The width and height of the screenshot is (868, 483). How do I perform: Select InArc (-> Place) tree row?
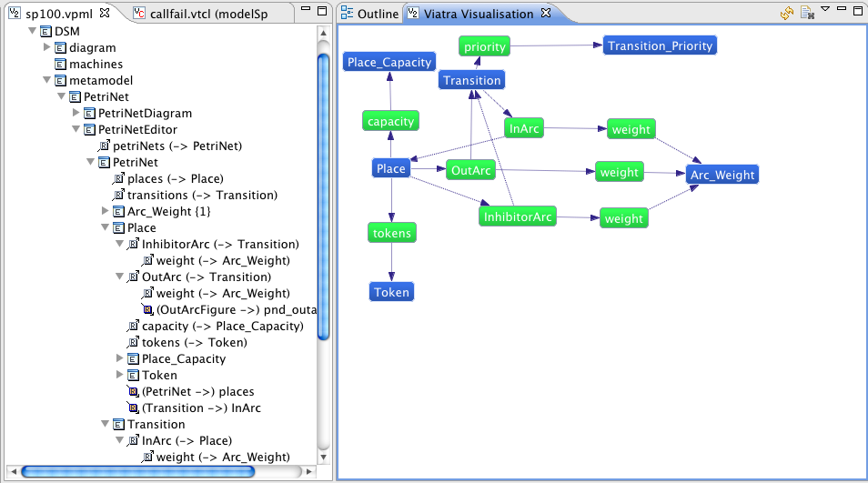point(187,441)
